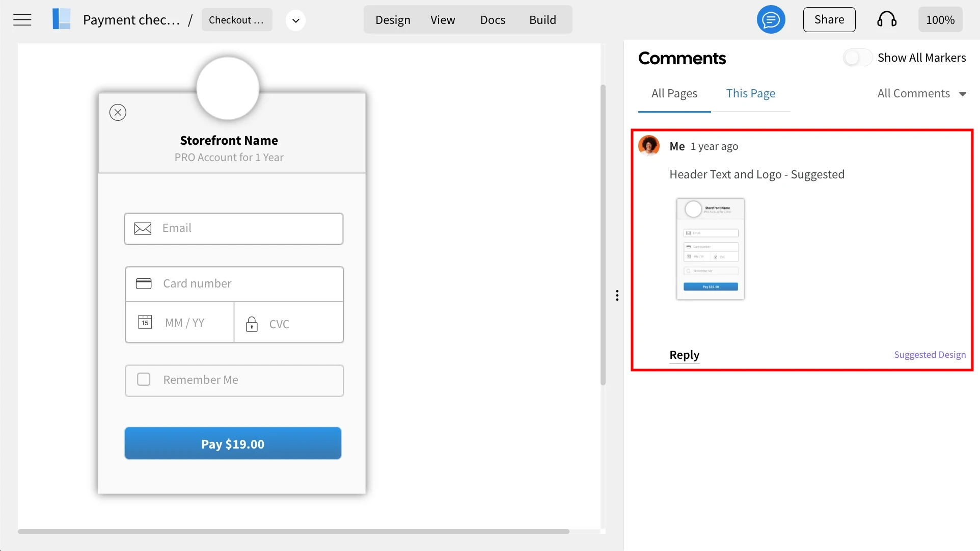
Task: Close the checkout modal with X icon
Action: 118,112
